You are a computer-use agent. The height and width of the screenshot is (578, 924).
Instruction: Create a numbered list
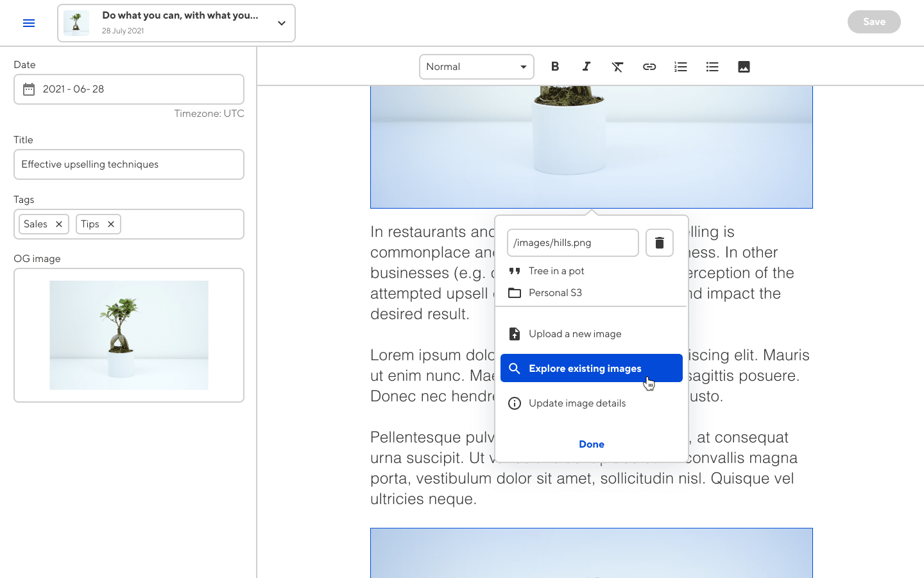[681, 67]
